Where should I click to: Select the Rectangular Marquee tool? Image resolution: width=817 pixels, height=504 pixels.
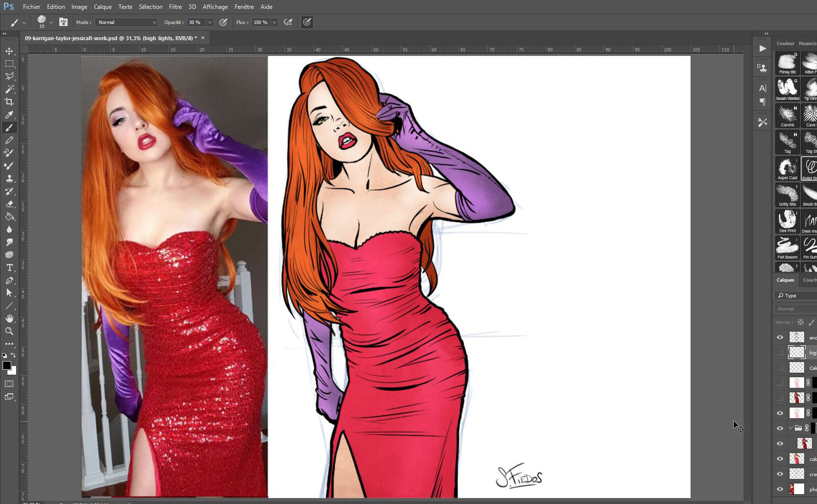click(9, 64)
